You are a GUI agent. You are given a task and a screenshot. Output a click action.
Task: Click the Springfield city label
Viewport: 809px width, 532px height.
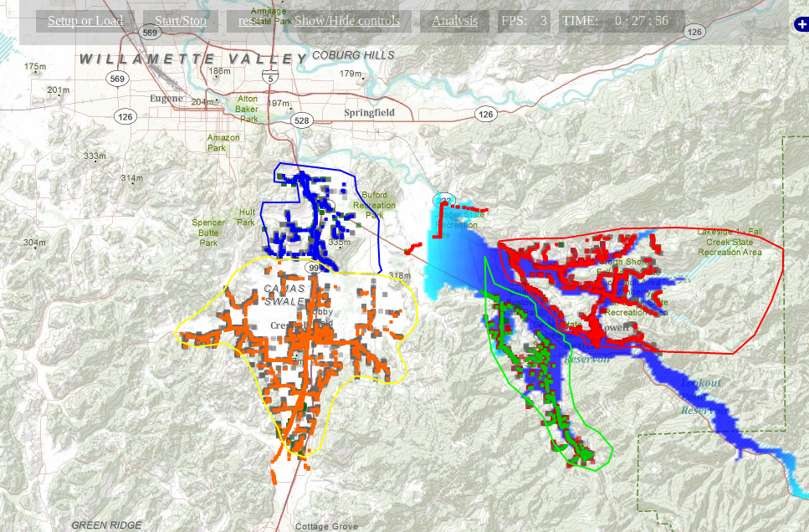click(370, 112)
